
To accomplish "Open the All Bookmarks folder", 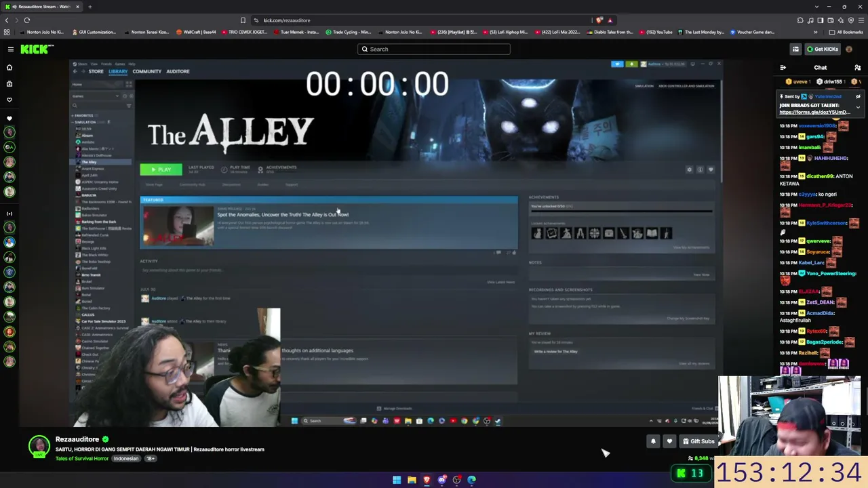I will pyautogui.click(x=846, y=32).
